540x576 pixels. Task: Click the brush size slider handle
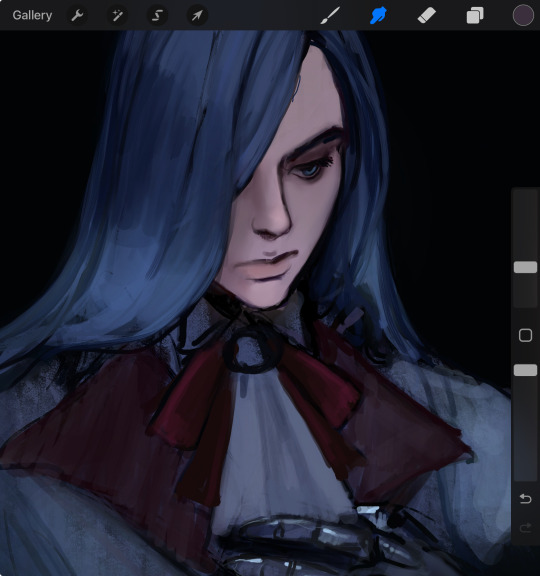click(525, 267)
